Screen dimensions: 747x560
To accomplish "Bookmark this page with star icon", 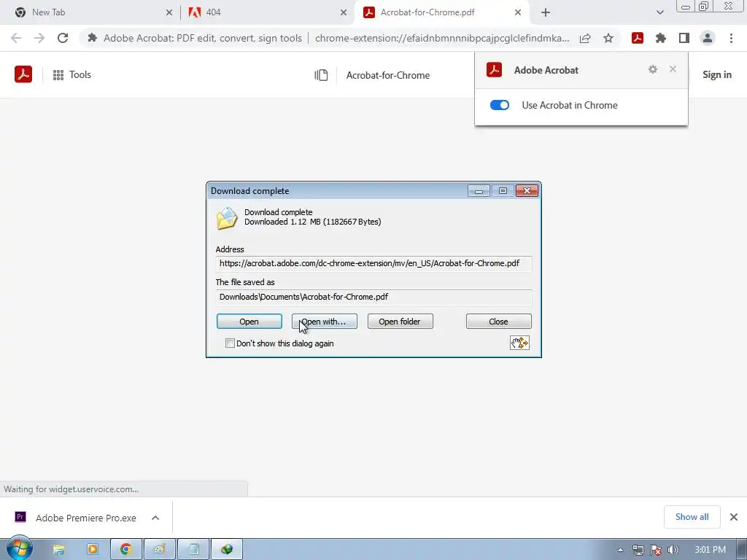I will 608,38.
